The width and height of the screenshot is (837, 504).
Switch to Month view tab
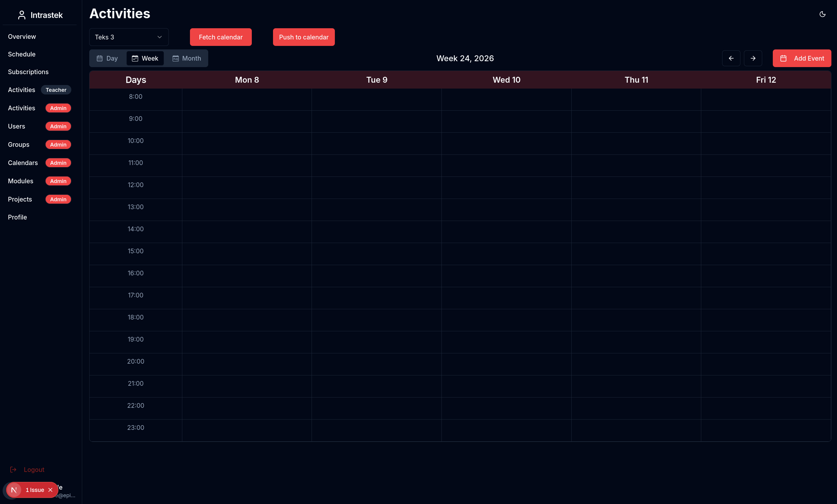coord(186,58)
